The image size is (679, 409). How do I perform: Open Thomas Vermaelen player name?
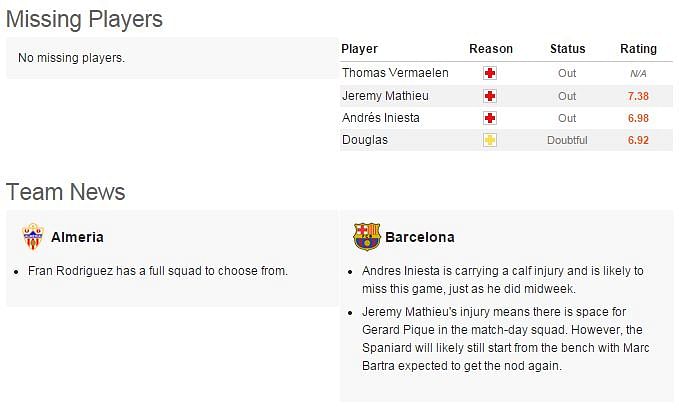(395, 73)
